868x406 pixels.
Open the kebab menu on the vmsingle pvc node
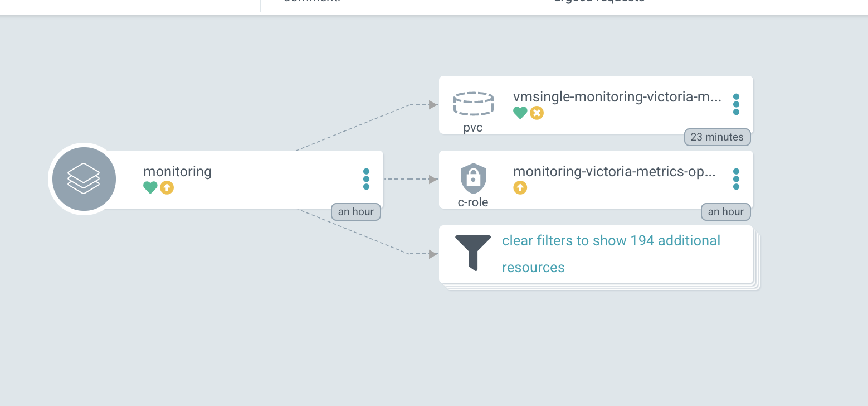click(737, 104)
